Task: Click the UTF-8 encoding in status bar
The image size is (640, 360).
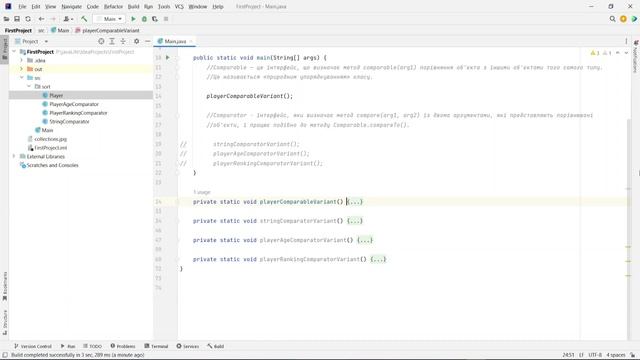Action: pyautogui.click(x=595, y=355)
